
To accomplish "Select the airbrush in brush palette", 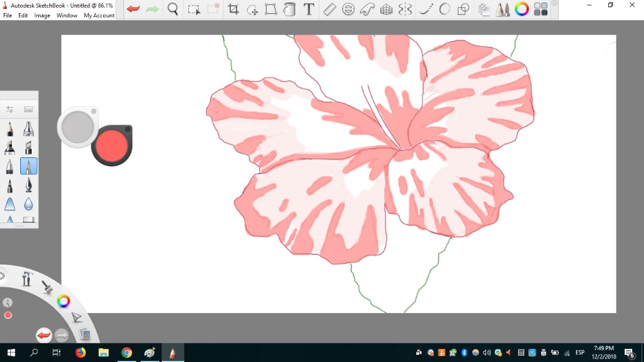I will 28,129.
